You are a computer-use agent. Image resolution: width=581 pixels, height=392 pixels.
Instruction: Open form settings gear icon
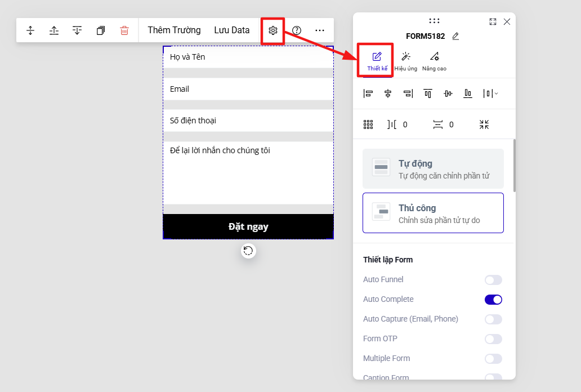[x=272, y=30]
